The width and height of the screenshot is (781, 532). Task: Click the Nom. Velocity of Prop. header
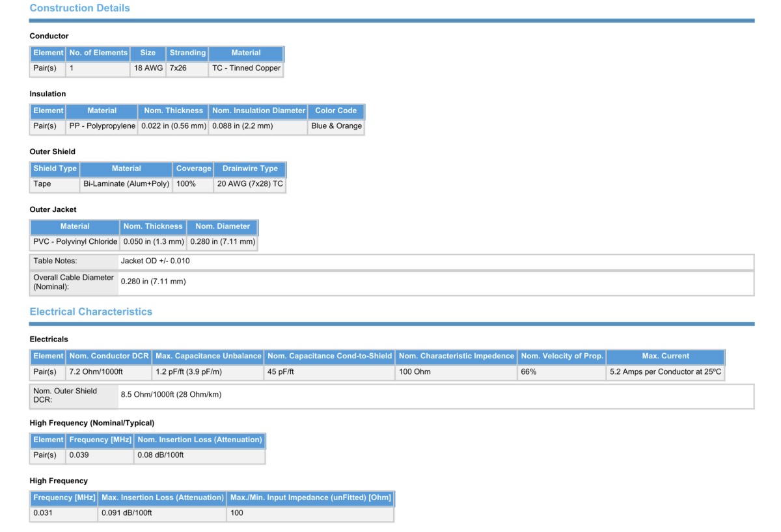562,356
